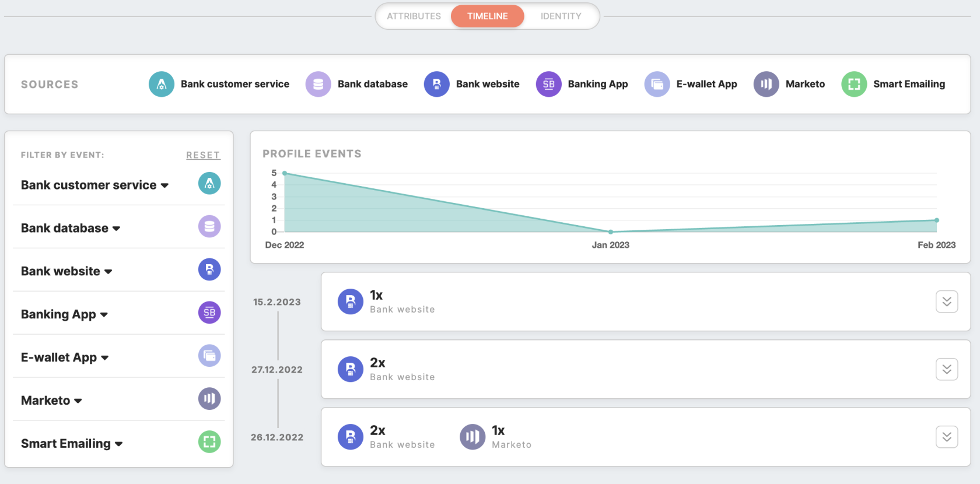Click Smart Emailing icon in filter panel
Viewport: 980px width, 484px height.
pos(209,442)
